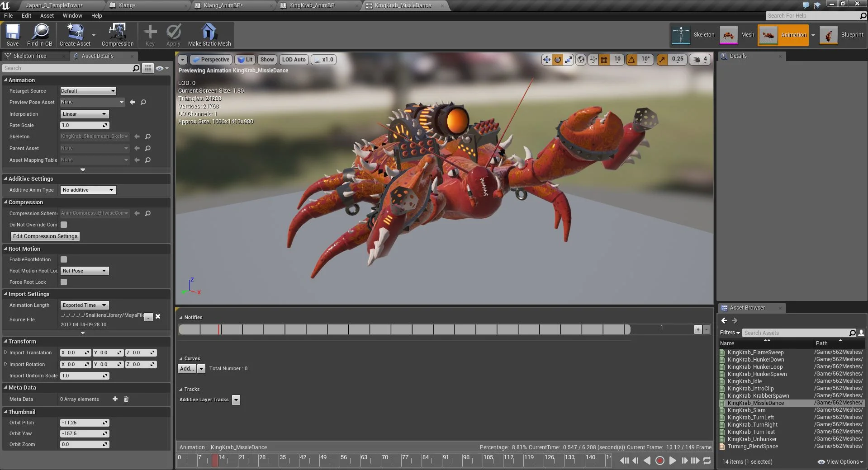Open the Compression toolbar tool
Image resolution: width=868 pixels, height=470 pixels.
coord(118,35)
